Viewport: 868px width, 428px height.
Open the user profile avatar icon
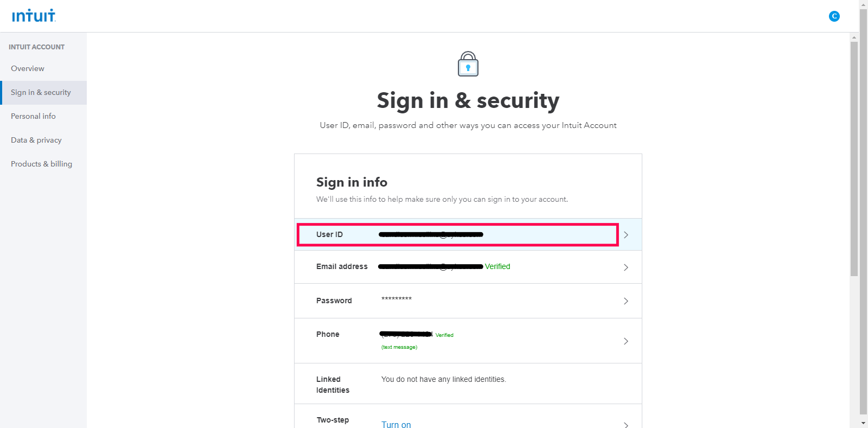pyautogui.click(x=834, y=16)
